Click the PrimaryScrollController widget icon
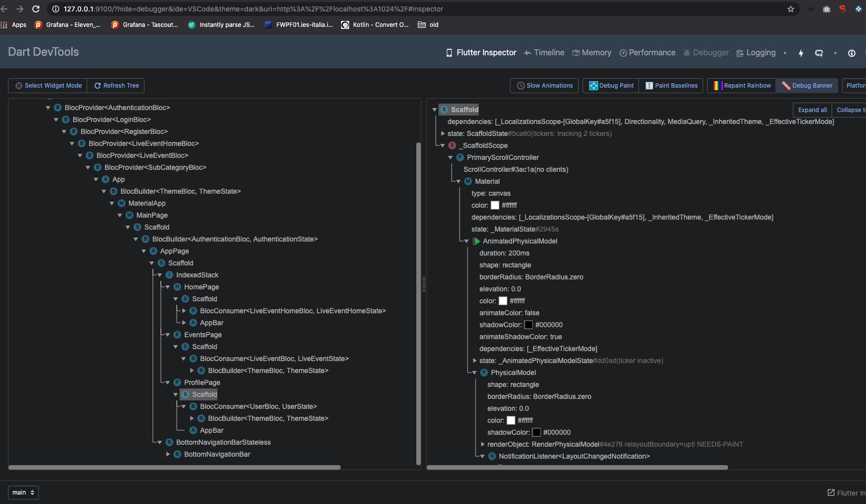Screen dimensions: 866x504 460,157
